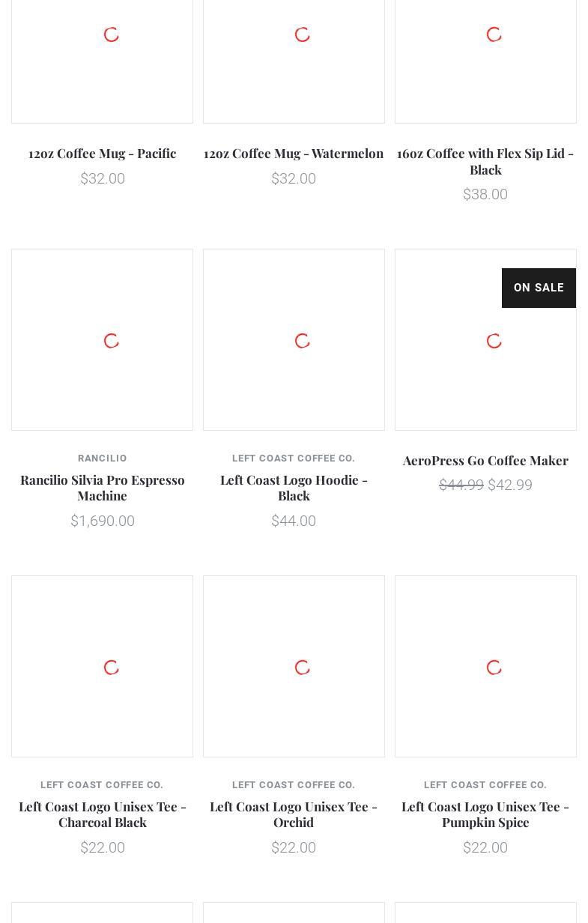Image resolution: width=588 pixels, height=923 pixels.
Task: Open the Left Coast Logo Unisex Tee - Orchid link
Action: 294,814
